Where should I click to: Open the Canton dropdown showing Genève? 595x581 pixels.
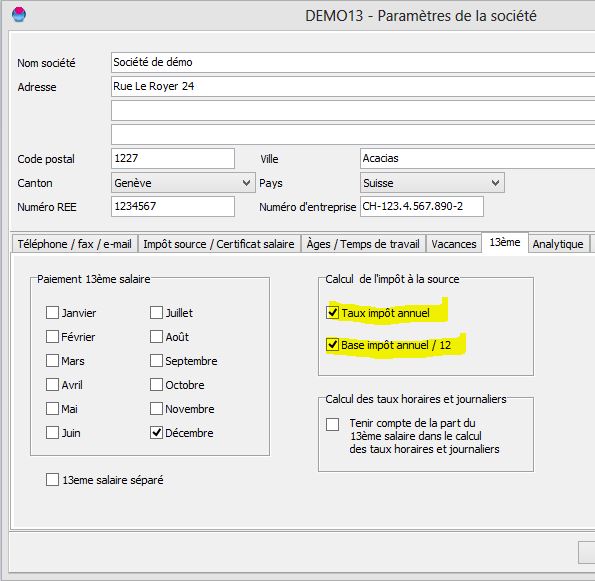[183, 183]
